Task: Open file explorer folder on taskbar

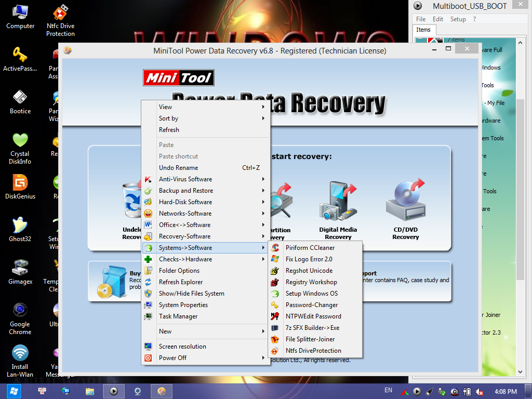Action: click(89, 392)
